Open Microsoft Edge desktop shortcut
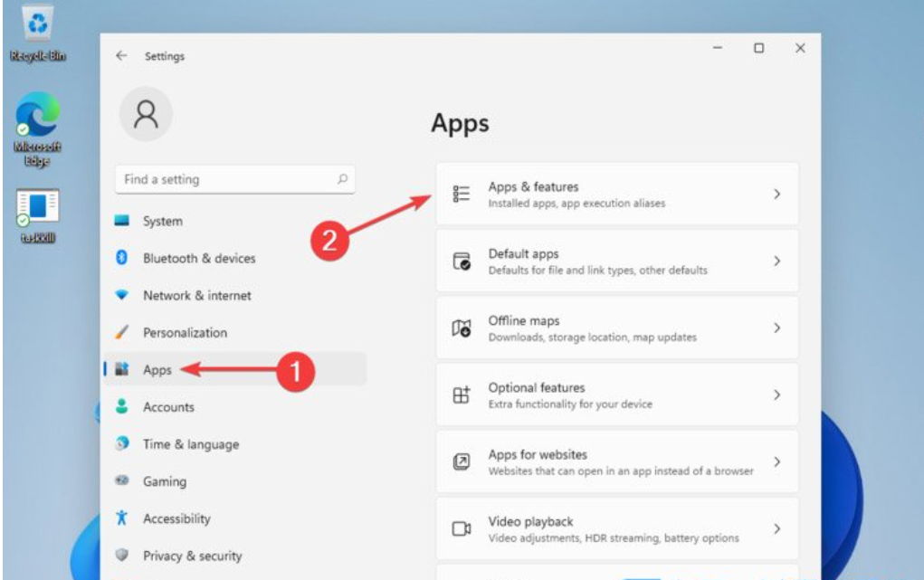924x580 pixels. (36, 118)
